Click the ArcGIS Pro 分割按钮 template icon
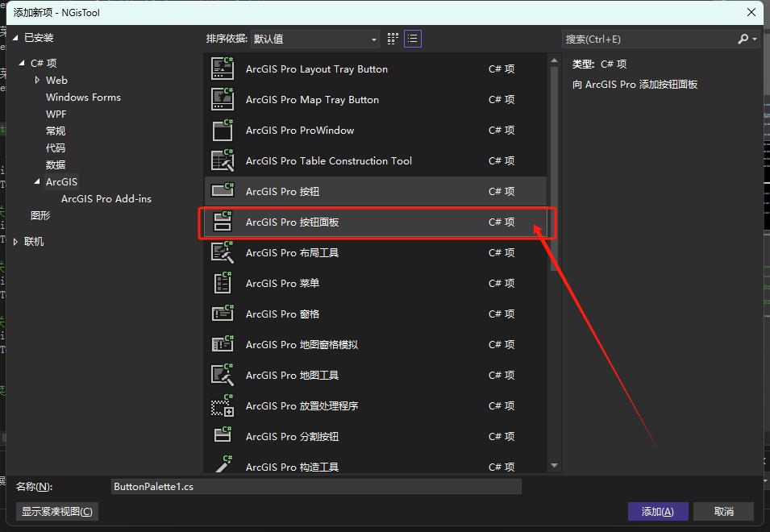 click(x=223, y=435)
